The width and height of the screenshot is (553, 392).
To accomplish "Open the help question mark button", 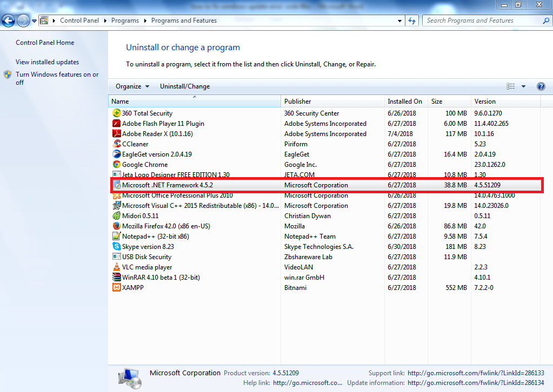I will (x=541, y=86).
